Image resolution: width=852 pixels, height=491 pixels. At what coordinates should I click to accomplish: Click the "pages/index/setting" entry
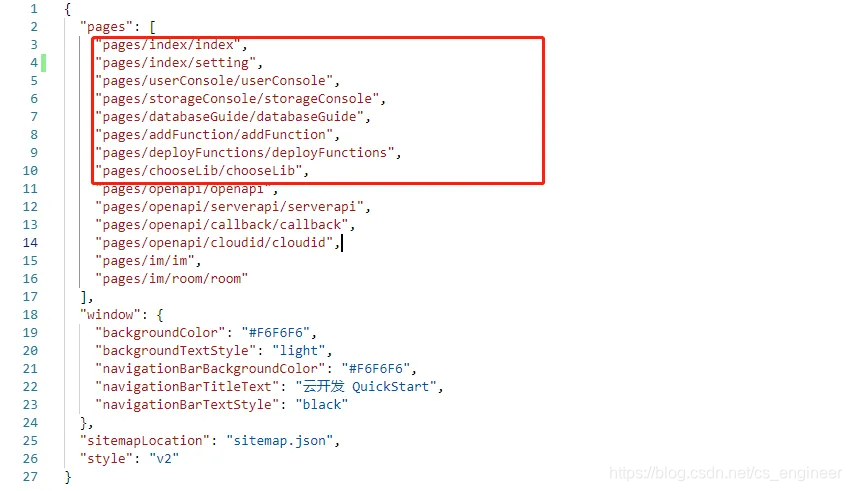pyautogui.click(x=176, y=62)
